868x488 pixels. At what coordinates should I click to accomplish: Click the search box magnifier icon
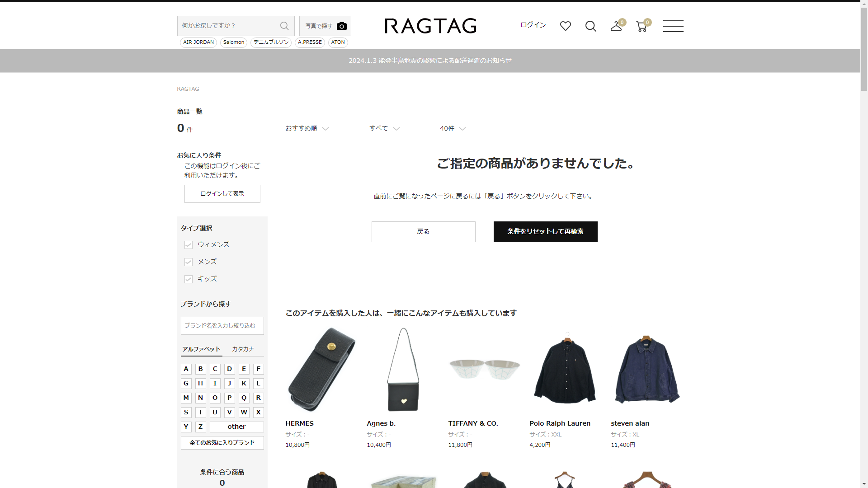284,26
